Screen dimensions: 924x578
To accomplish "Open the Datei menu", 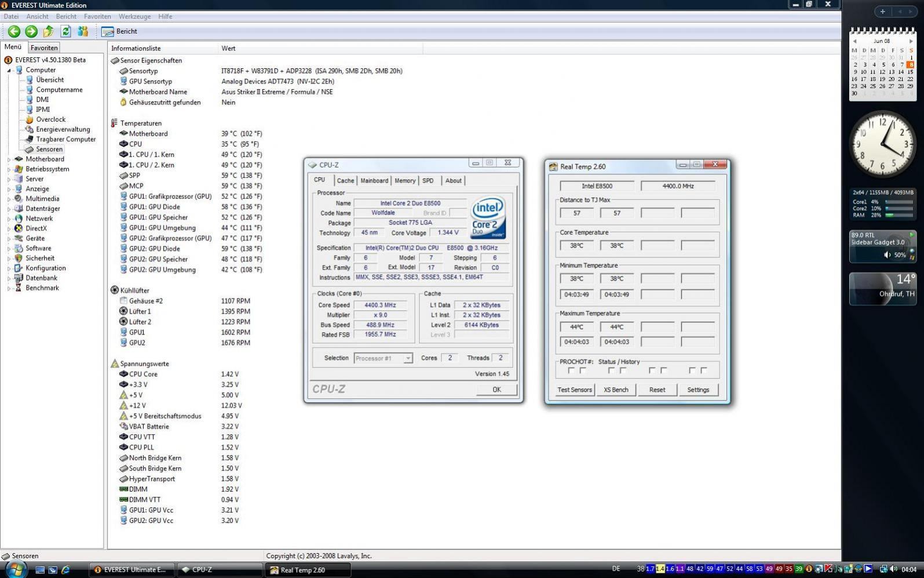I will tap(11, 16).
